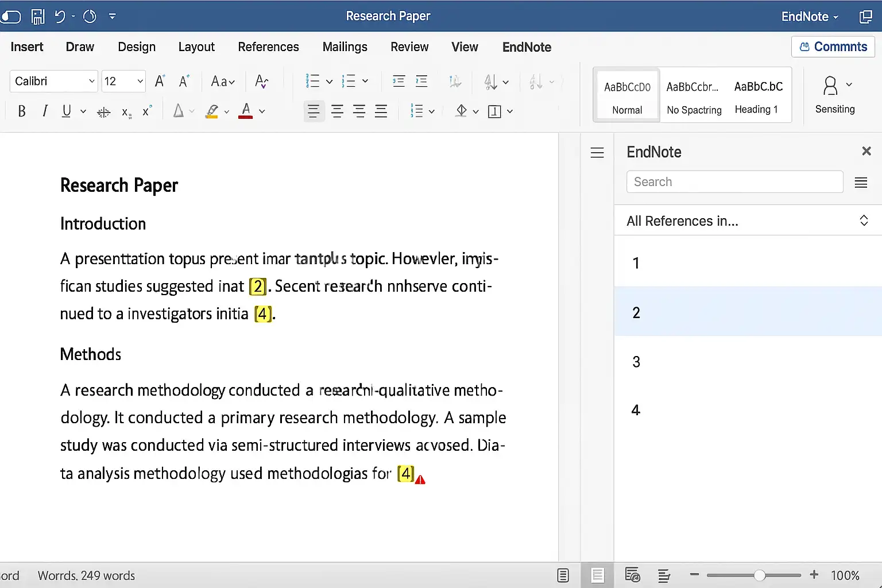Viewport: 882px width, 588px height.
Task: Switch to the Mailings tab
Action: (345, 47)
